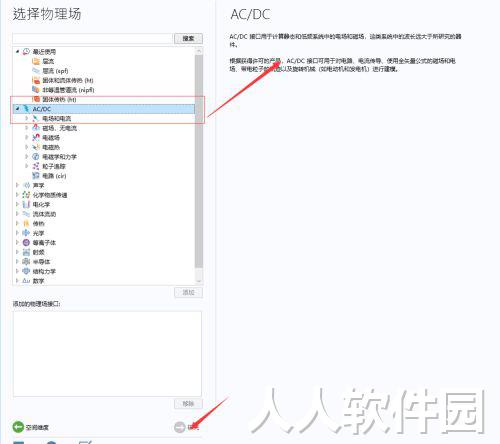This screenshot has width=500, height=444.
Task: Click the 搜索 search button
Action: 188,38
